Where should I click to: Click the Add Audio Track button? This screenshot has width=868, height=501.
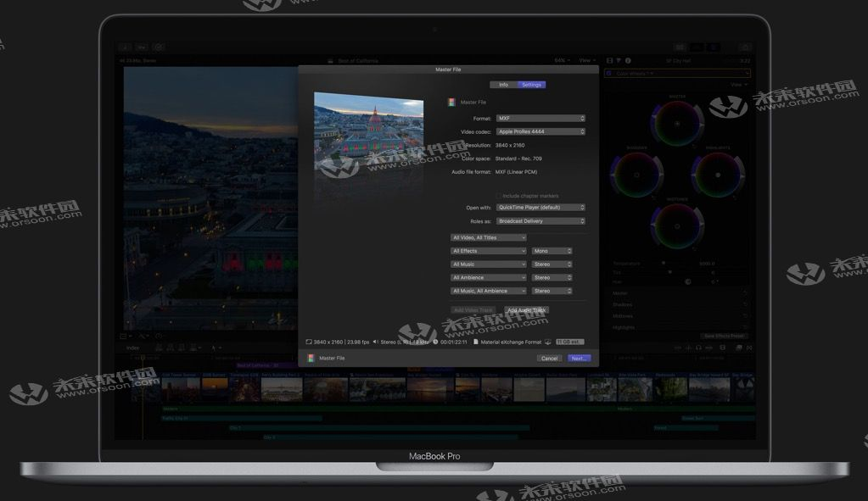[x=526, y=310]
